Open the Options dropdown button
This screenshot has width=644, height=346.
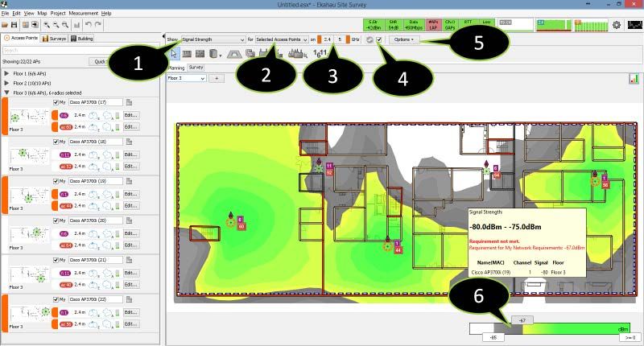(x=404, y=39)
